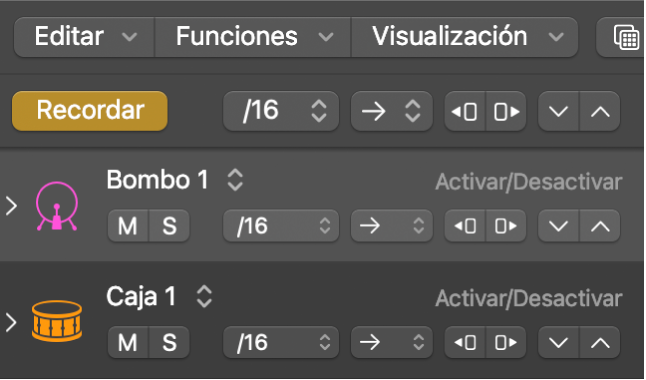646x380 pixels.
Task: Click the down arrow button in Bombo 1 row
Action: tap(559, 226)
